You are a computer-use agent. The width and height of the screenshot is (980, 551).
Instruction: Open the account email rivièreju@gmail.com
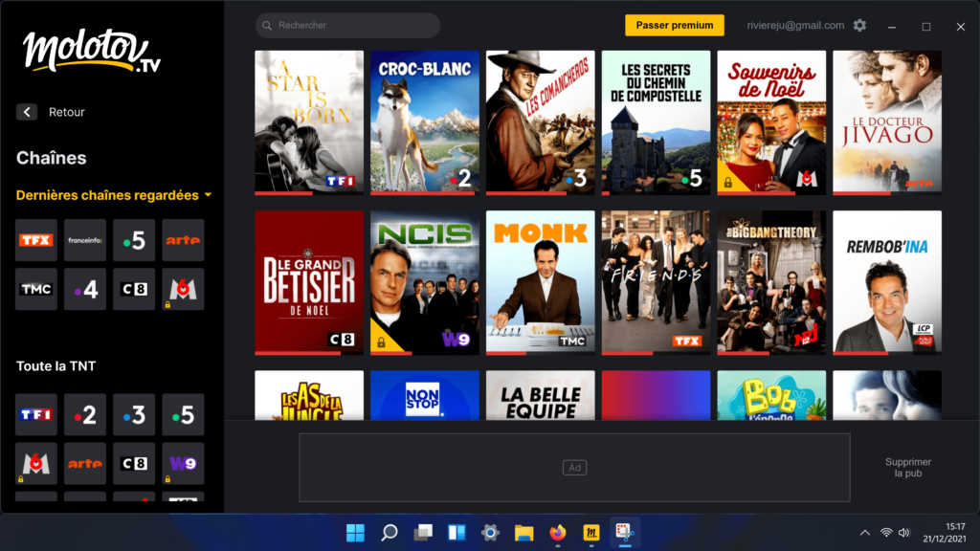[x=795, y=26]
